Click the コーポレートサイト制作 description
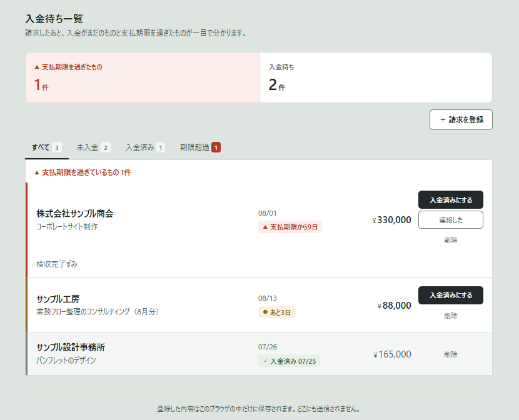Screen dimensions: 519x420 coord(67,227)
